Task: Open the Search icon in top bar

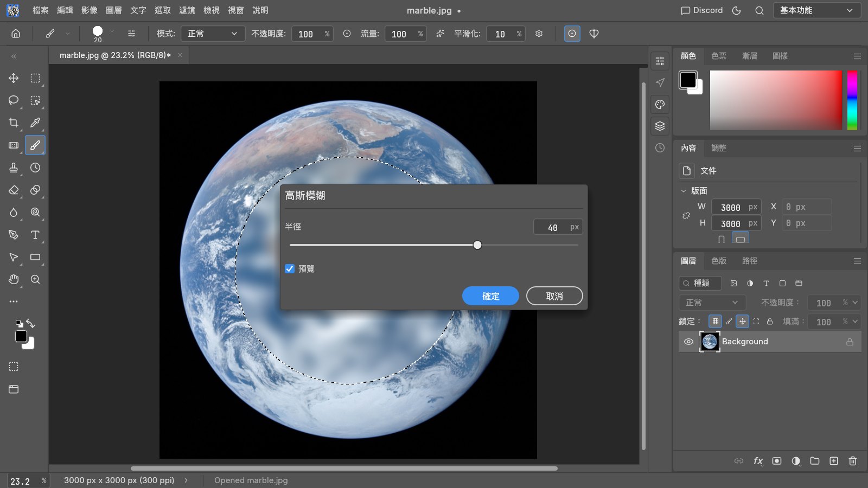Action: [x=759, y=10]
